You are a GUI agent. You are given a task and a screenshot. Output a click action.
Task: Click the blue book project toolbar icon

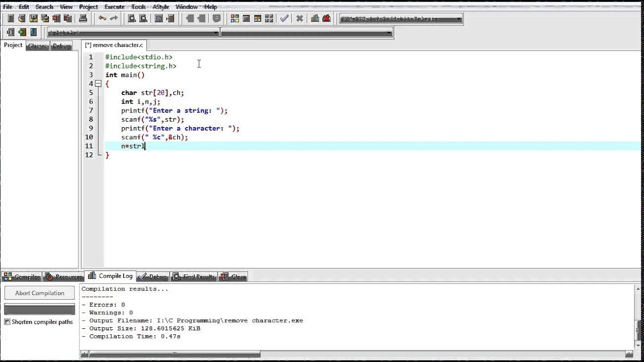click(34, 33)
